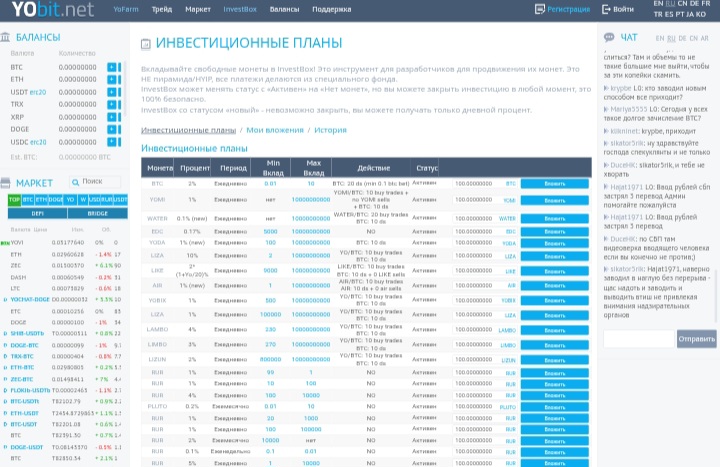This screenshot has height=467, width=720.
Task: Click Войти login link
Action: tap(624, 9)
